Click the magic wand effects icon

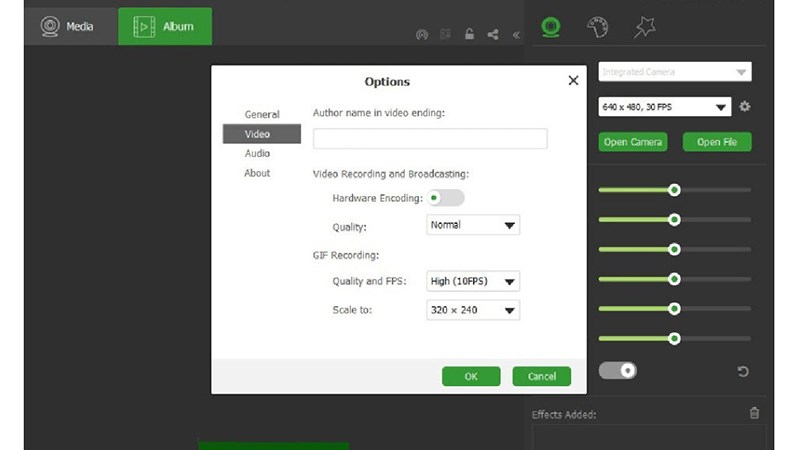pos(645,27)
